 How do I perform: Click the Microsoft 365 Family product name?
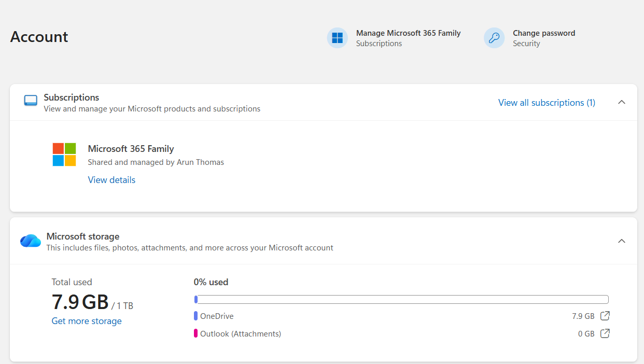(x=131, y=149)
